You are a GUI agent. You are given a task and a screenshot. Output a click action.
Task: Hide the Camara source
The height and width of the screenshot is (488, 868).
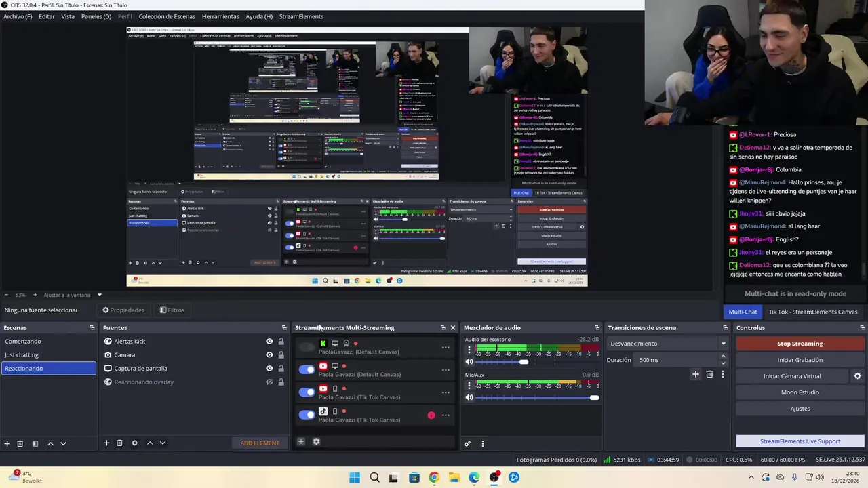[269, 354]
